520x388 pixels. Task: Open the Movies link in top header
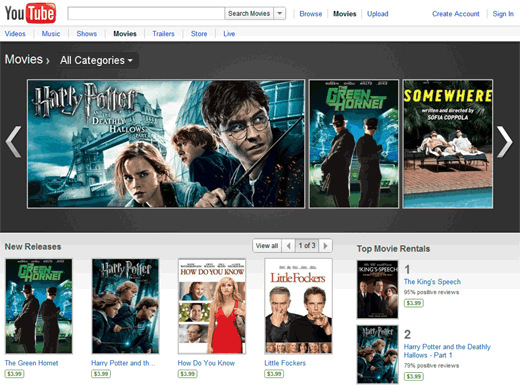point(345,14)
